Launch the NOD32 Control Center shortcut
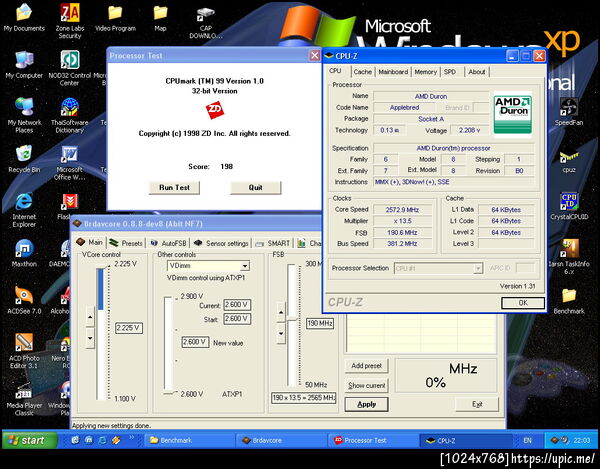The width and height of the screenshot is (600, 469). (70, 68)
